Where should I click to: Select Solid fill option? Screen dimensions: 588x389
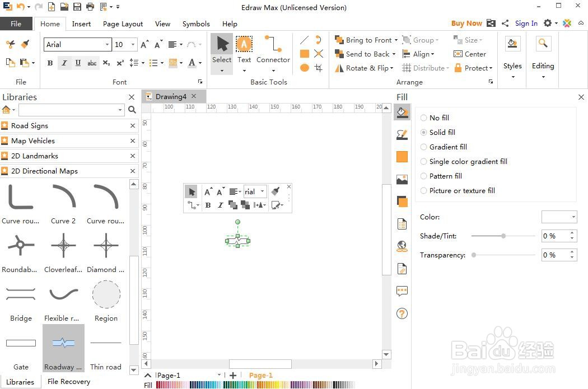pos(437,132)
